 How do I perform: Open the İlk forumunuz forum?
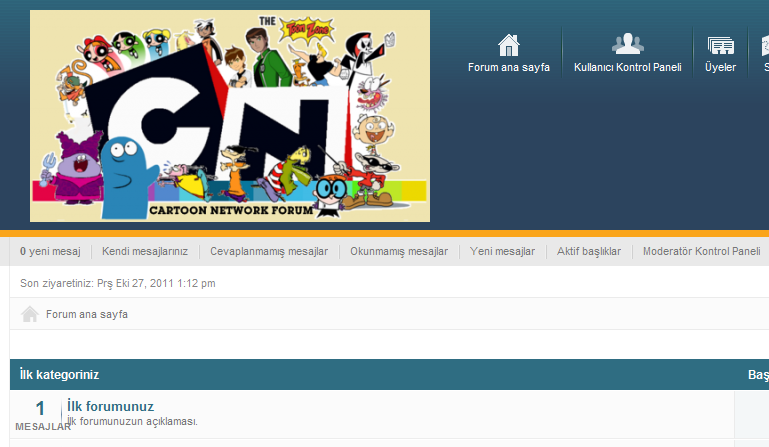[110, 406]
